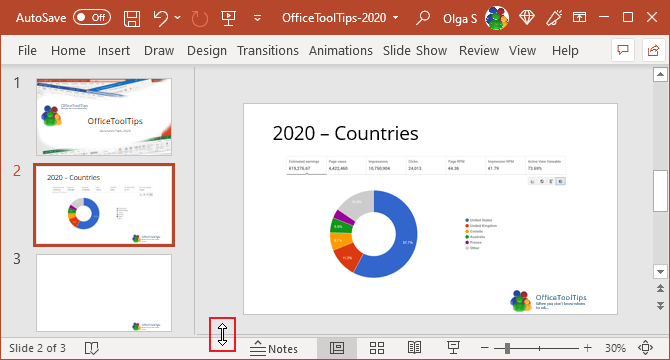Click the Comments speech bubble icon
670x360 pixels.
click(623, 50)
